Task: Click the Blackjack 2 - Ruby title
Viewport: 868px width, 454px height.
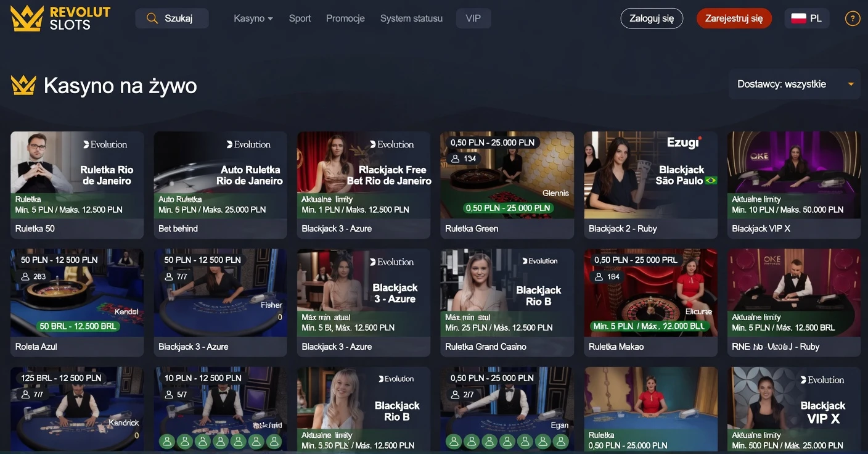Action: pos(623,229)
